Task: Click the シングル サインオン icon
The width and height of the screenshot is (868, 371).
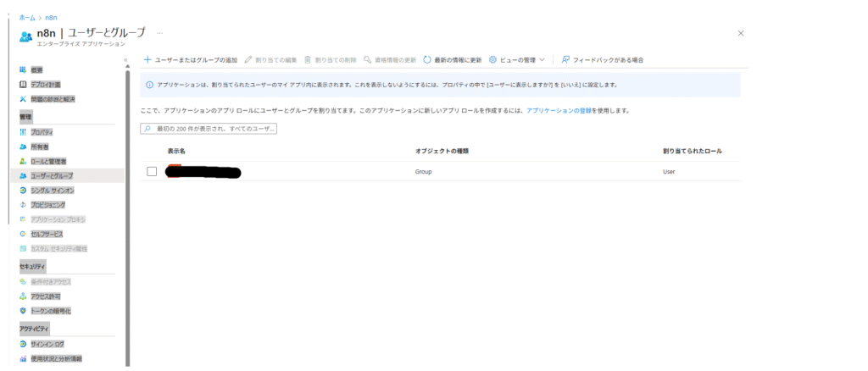Action: pyautogui.click(x=23, y=191)
